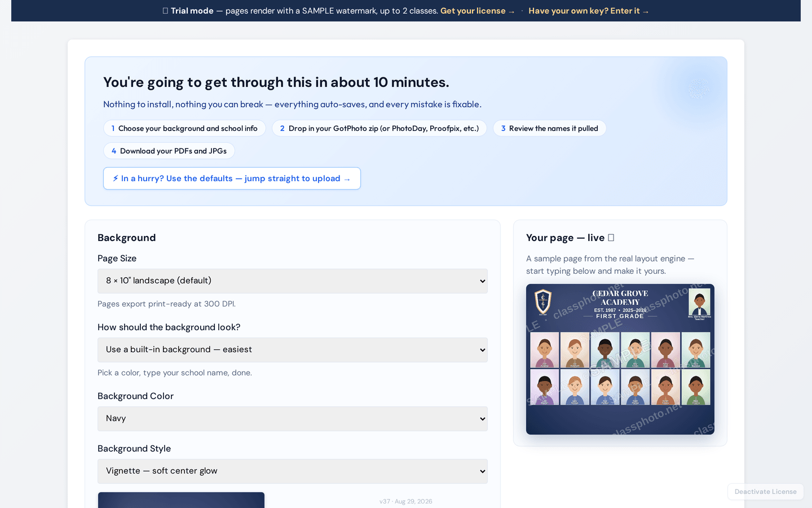Click the 'v37 · Aug 29, 2026' version text
The height and width of the screenshot is (508, 812).
pyautogui.click(x=406, y=501)
